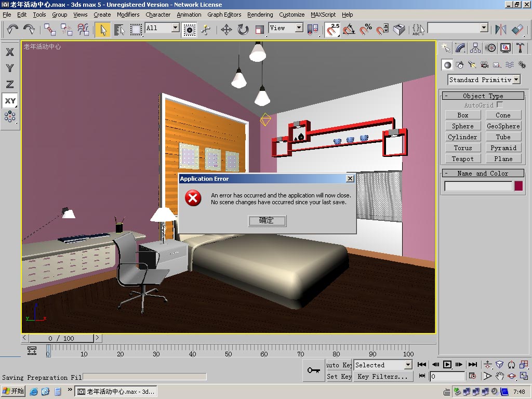This screenshot has height=399, width=532.
Task: Open the Select by Name list
Action: point(119,30)
